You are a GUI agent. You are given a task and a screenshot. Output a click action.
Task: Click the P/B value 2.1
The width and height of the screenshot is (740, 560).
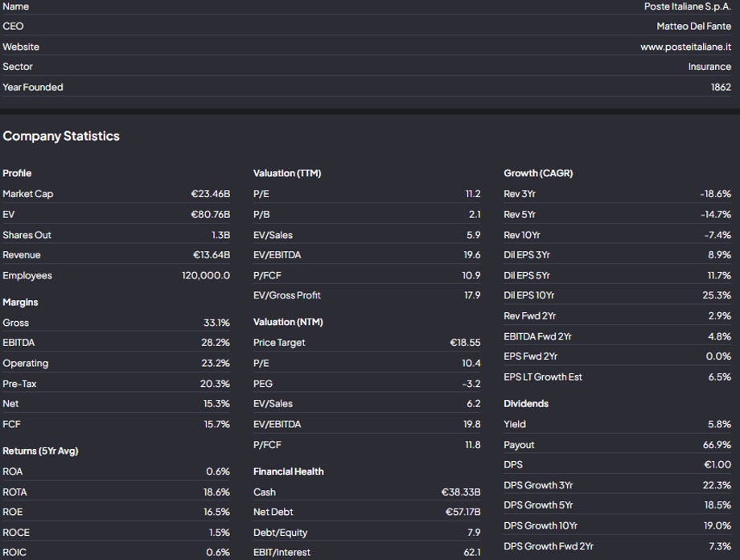coord(475,214)
